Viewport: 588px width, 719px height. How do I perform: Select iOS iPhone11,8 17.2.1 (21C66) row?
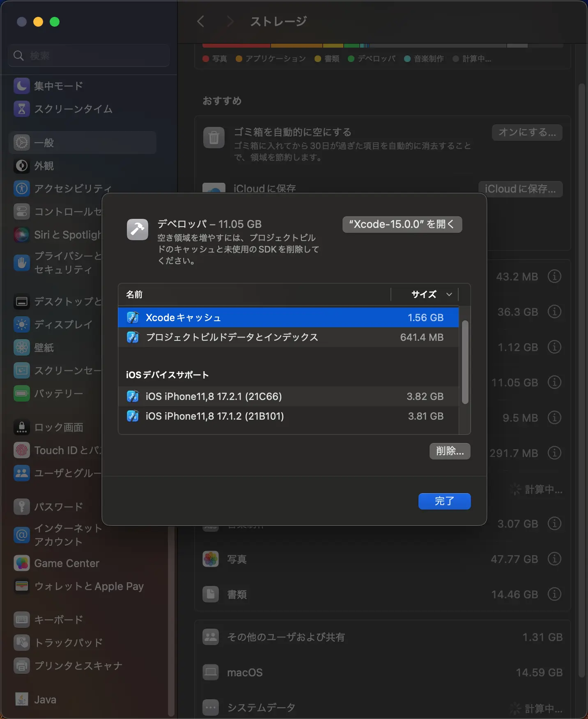coord(288,396)
